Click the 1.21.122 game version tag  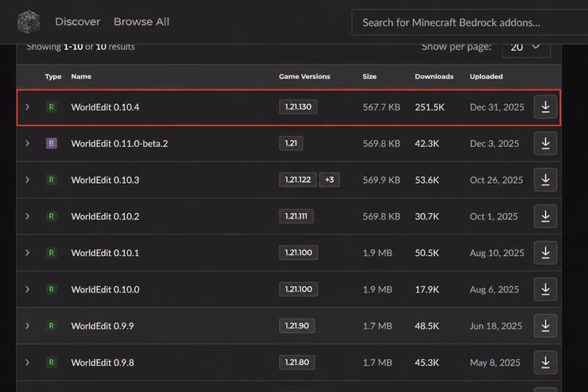[x=298, y=180]
